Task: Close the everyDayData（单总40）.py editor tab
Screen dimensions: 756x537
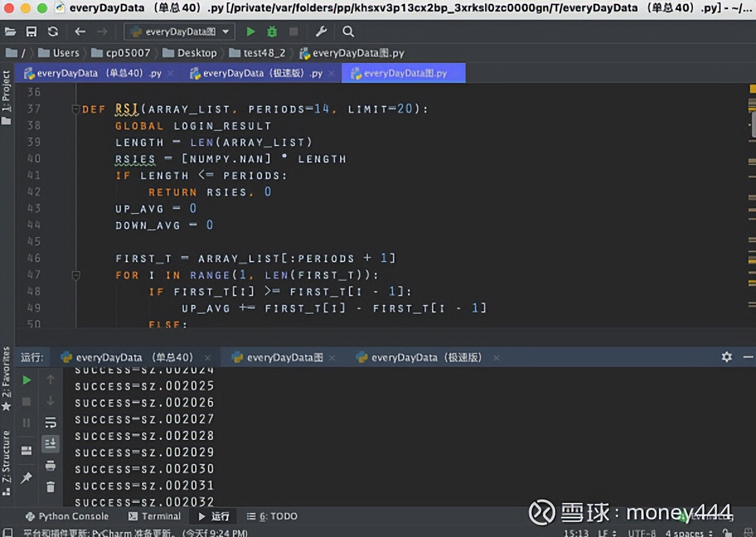Action: (170, 74)
